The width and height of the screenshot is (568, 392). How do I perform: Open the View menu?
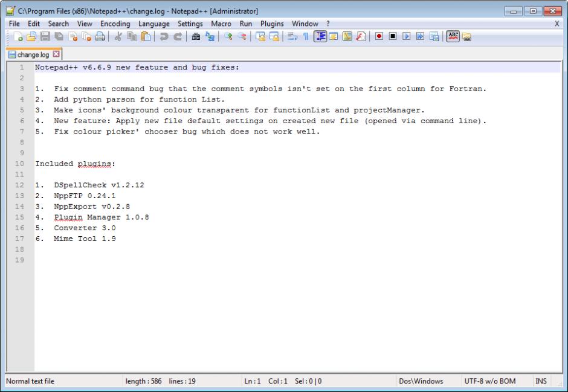pyautogui.click(x=85, y=24)
